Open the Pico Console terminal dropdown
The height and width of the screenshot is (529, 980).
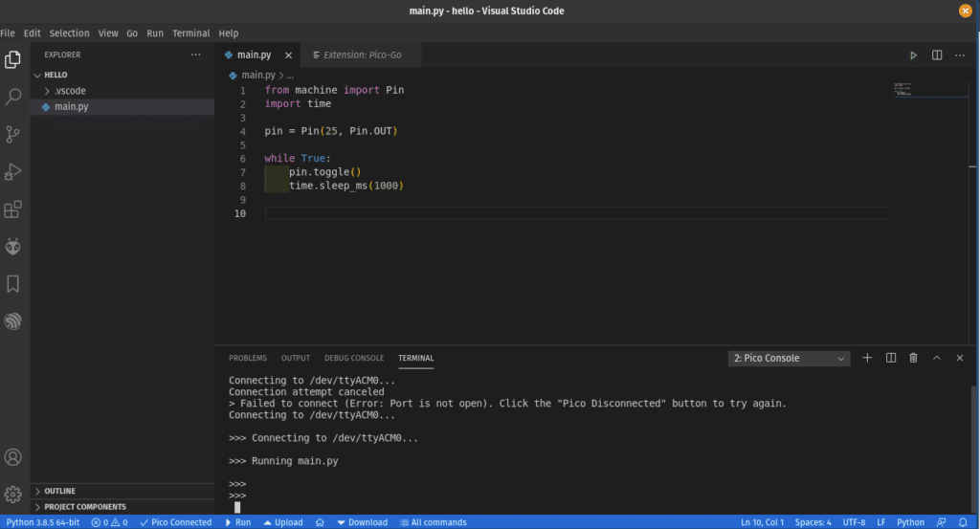[790, 358]
